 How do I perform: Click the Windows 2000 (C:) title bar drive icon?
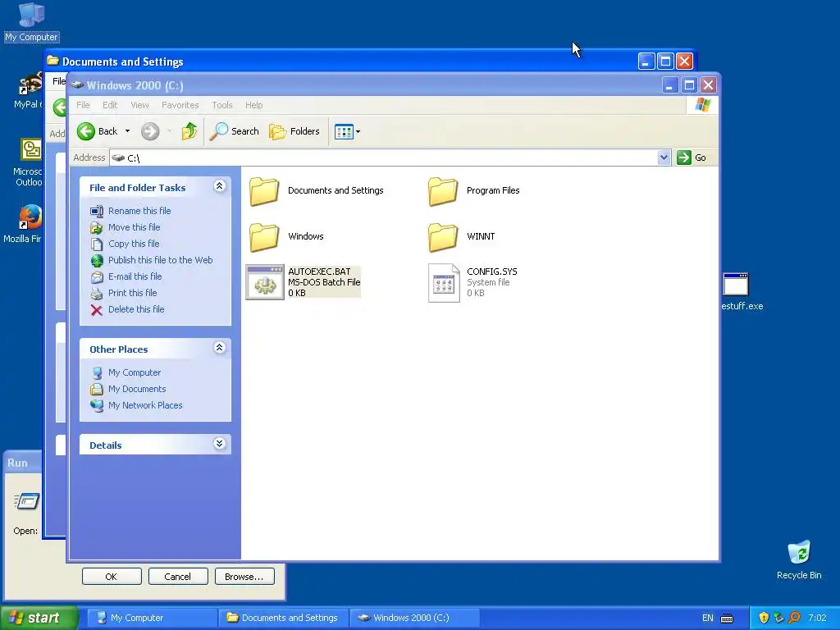(x=78, y=84)
